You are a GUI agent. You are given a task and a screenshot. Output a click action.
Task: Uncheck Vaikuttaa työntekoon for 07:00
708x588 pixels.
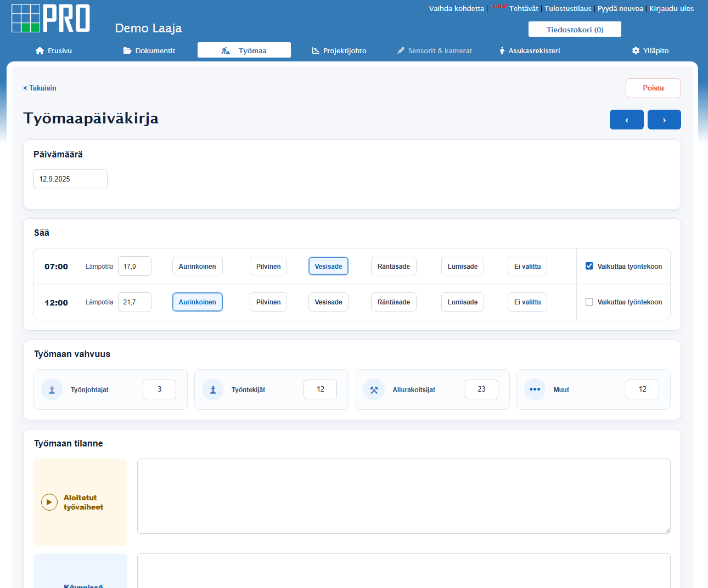[589, 266]
